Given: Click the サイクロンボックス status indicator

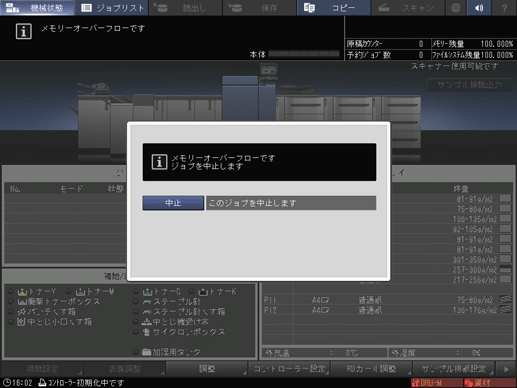Looking at the screenshot, I should [x=136, y=332].
